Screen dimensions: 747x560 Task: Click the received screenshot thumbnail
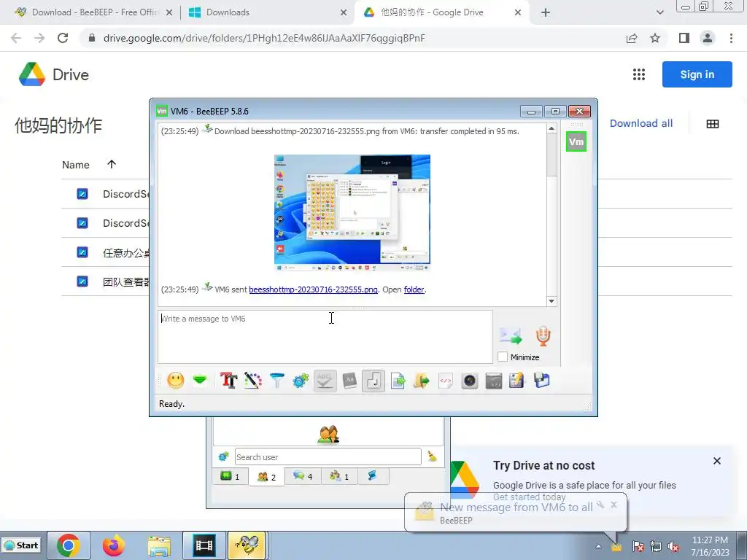(x=352, y=212)
